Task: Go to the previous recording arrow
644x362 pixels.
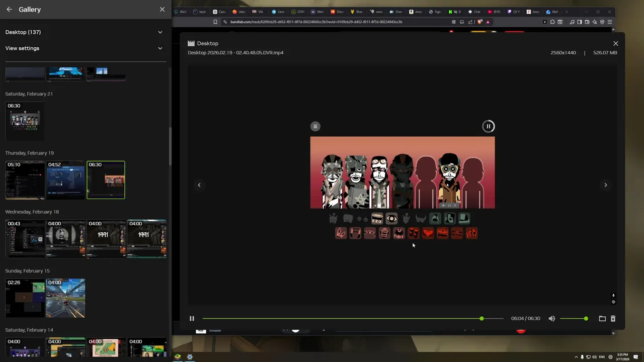Action: (x=199, y=185)
